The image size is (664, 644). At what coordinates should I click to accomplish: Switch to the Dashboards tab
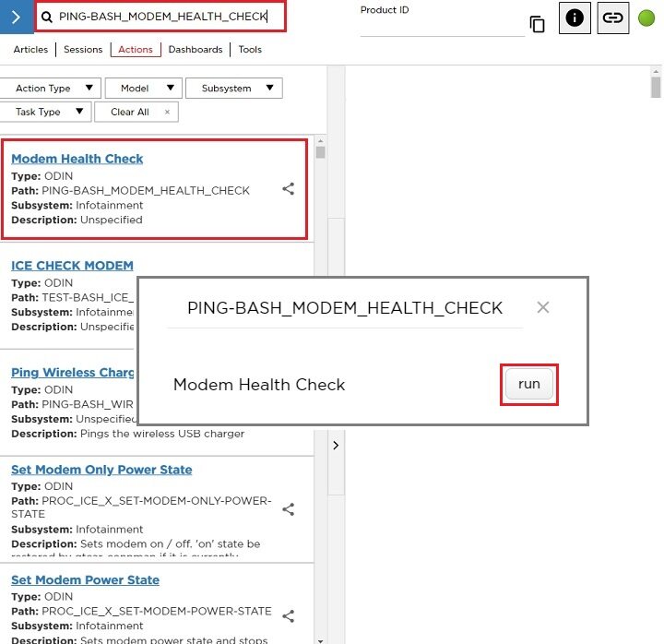195,49
